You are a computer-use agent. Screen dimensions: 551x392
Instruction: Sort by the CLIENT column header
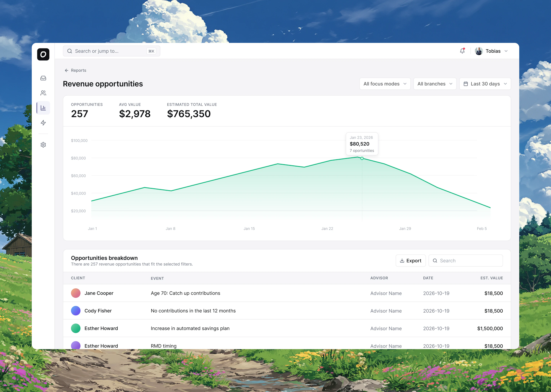pos(78,278)
